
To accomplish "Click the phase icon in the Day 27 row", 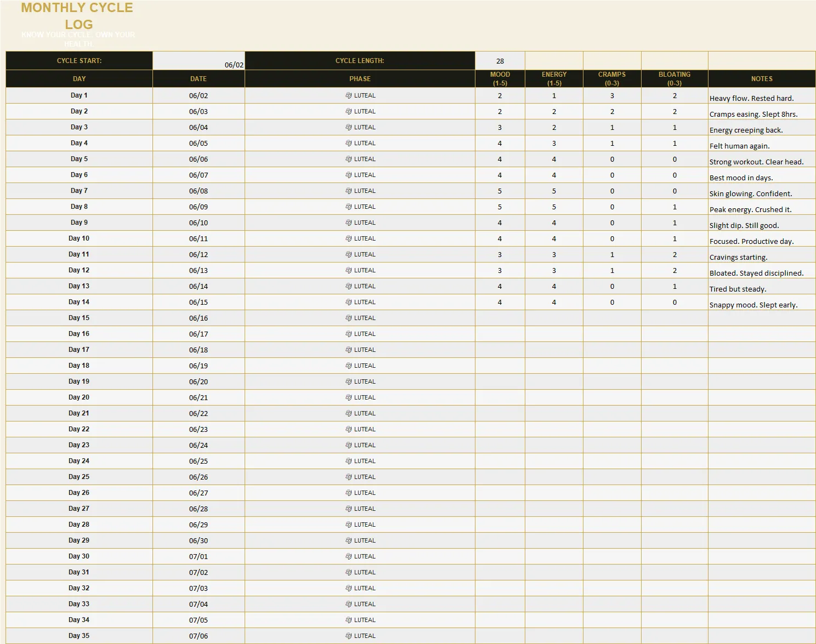I will 348,509.
